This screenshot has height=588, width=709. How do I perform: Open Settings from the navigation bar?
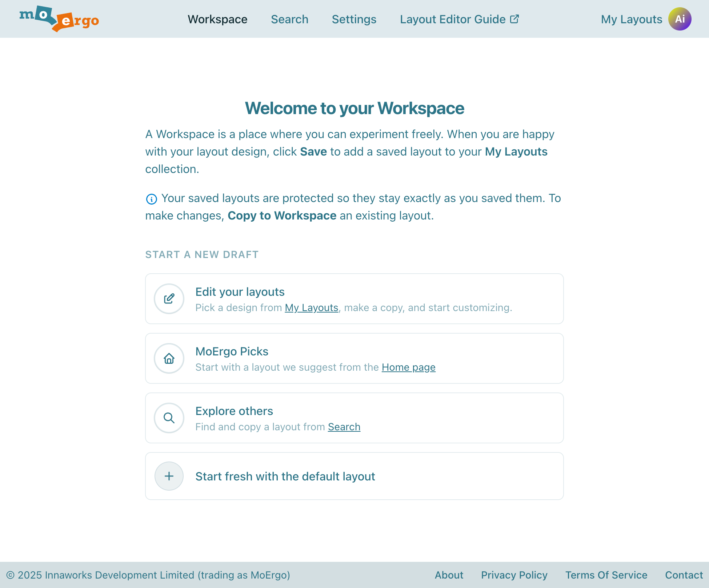354,19
